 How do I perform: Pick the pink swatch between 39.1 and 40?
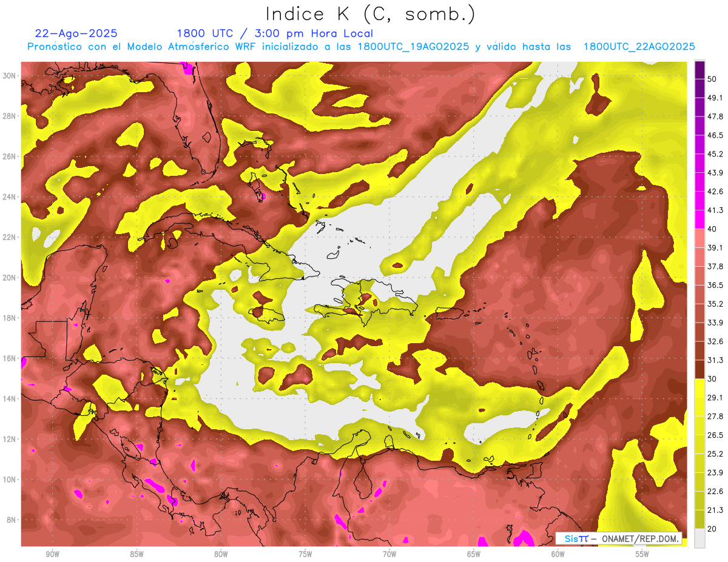pyautogui.click(x=699, y=239)
